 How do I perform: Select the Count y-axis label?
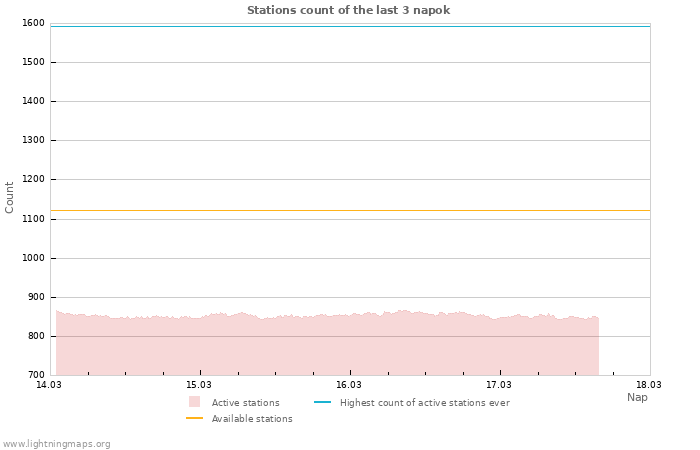point(10,197)
